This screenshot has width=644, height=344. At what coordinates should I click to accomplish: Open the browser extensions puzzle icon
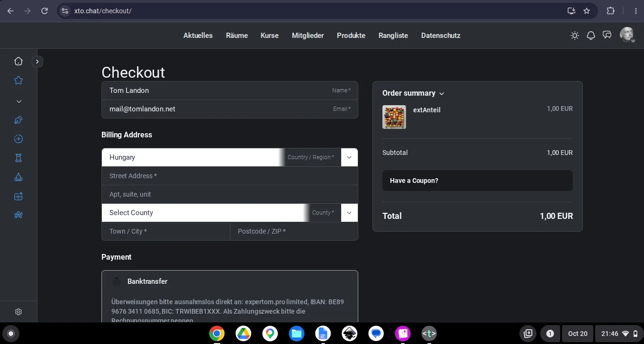[611, 11]
